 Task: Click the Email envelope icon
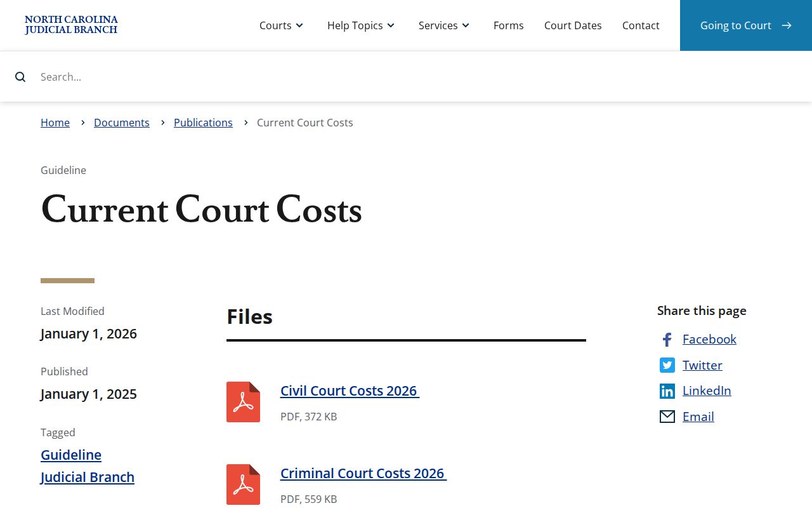pyautogui.click(x=667, y=417)
